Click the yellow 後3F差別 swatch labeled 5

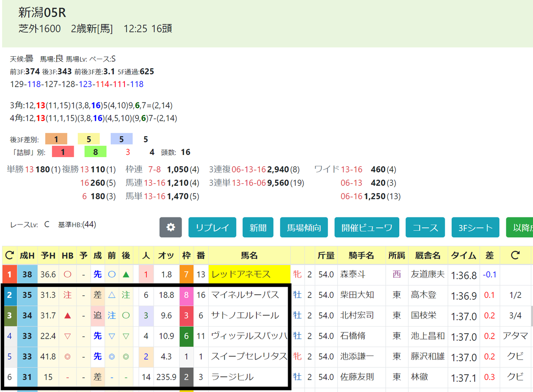(89, 139)
